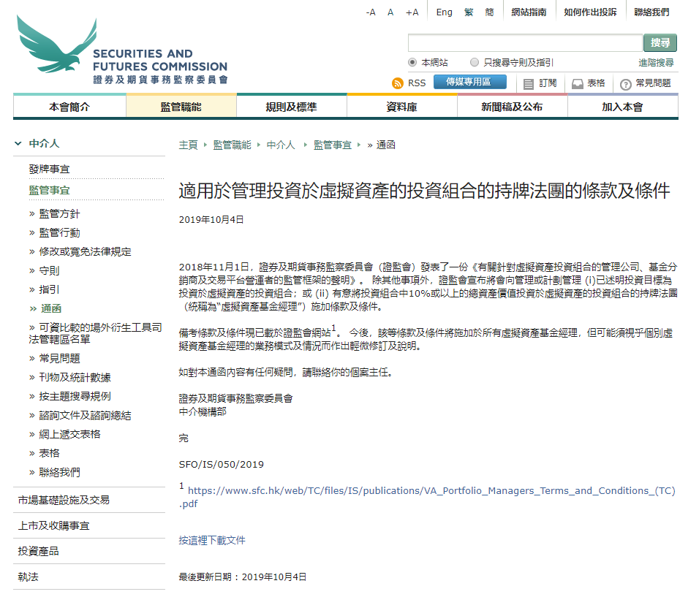Expand 市場基礎設施及交易 sidebar section
The width and height of the screenshot is (699, 616).
click(64, 501)
